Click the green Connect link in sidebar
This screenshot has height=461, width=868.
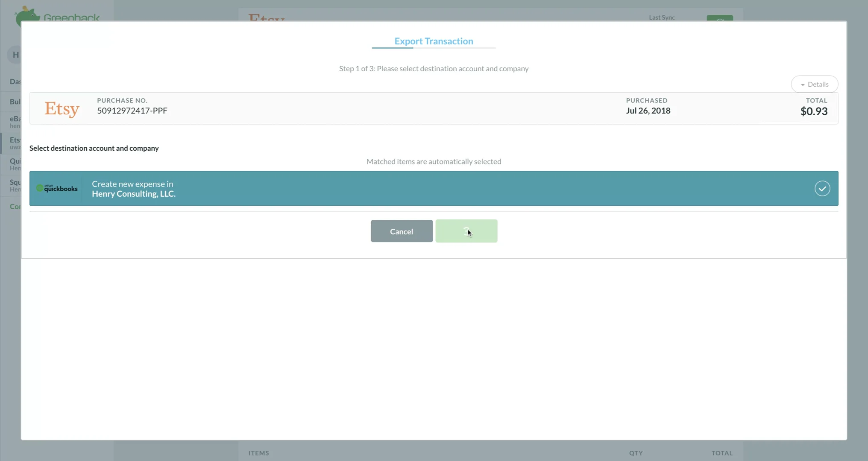pos(15,206)
